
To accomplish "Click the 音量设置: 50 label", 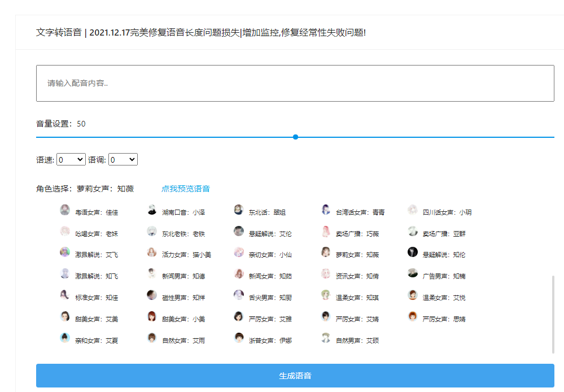I will [x=61, y=124].
